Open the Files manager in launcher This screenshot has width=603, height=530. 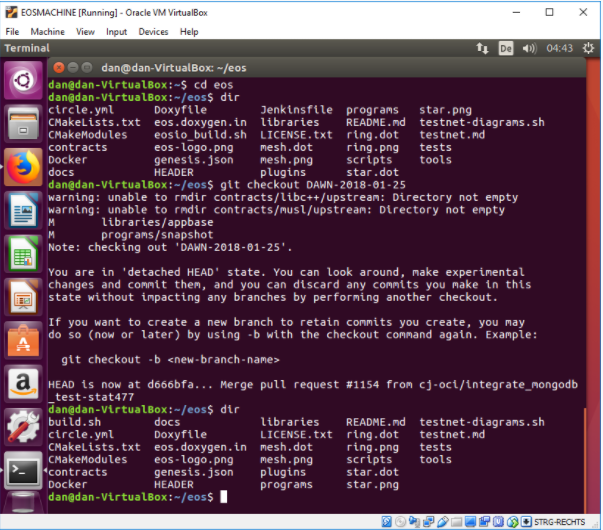pyautogui.click(x=23, y=124)
